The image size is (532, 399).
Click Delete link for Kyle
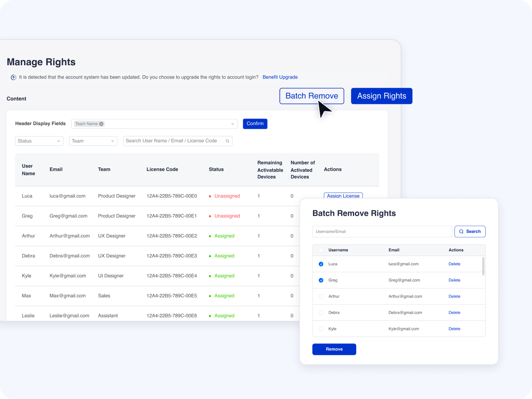[454, 329]
